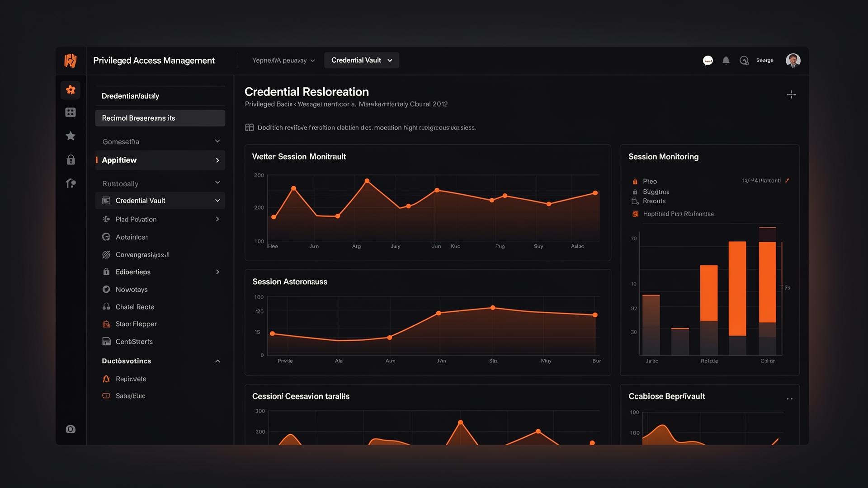Open the Nowotays sidebar link
The height and width of the screenshot is (488, 868).
click(x=132, y=290)
